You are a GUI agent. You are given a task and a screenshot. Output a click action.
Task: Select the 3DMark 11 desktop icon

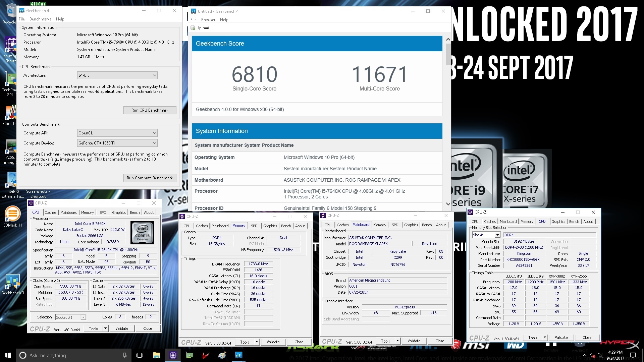pos(12,217)
